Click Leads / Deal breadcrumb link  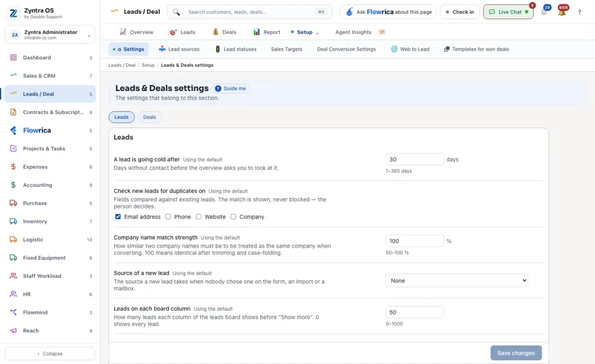(122, 65)
